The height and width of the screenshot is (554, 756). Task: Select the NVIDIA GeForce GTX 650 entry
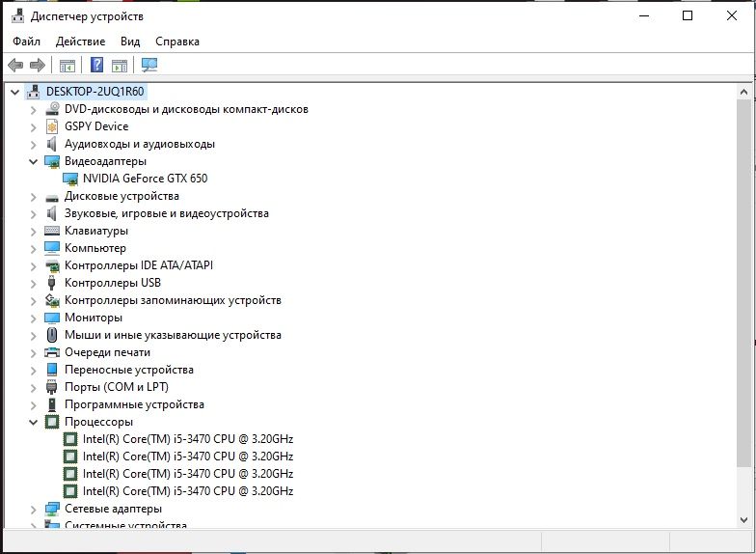point(145,179)
